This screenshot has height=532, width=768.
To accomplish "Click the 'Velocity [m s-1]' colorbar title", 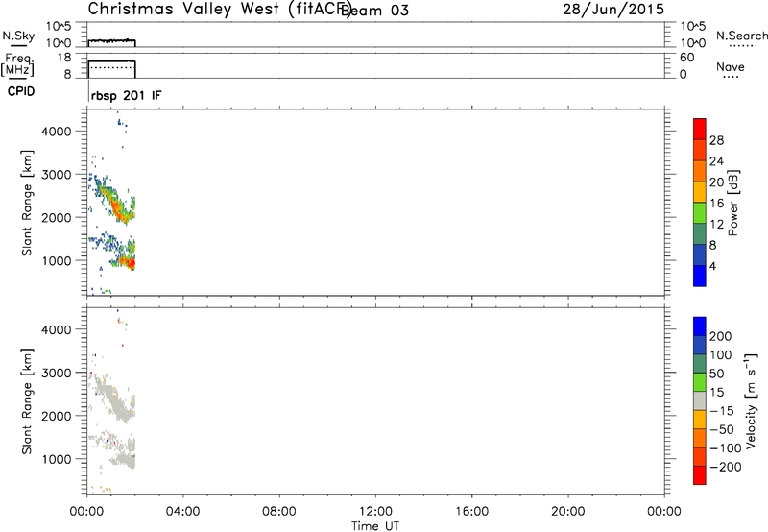I will point(751,400).
